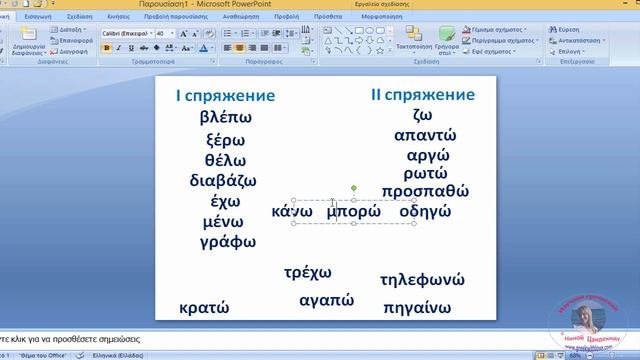Toggle Italic formatting
Screen dimensions: 640x360
click(119, 48)
